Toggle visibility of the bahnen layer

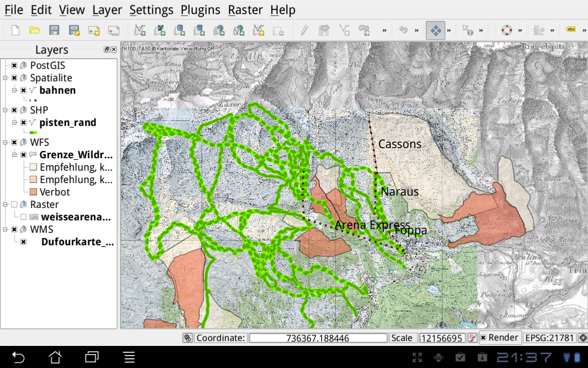[x=23, y=91]
